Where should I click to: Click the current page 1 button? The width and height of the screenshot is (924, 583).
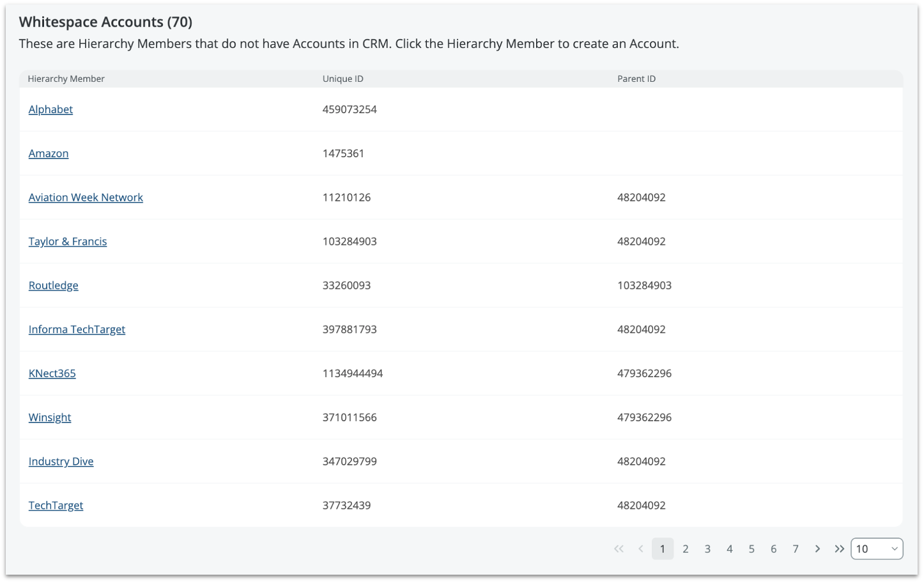[663, 548]
